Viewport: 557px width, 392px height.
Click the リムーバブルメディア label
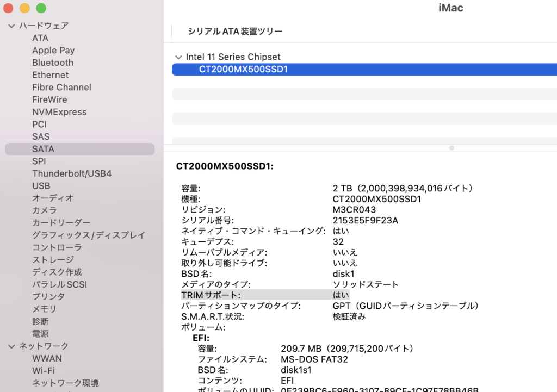pos(224,252)
